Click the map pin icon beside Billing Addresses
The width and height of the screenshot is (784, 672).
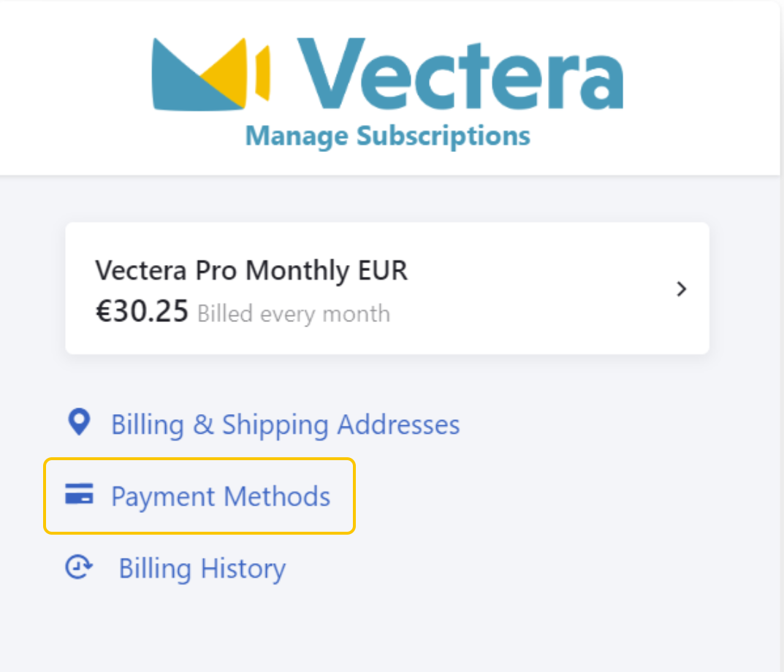79,422
